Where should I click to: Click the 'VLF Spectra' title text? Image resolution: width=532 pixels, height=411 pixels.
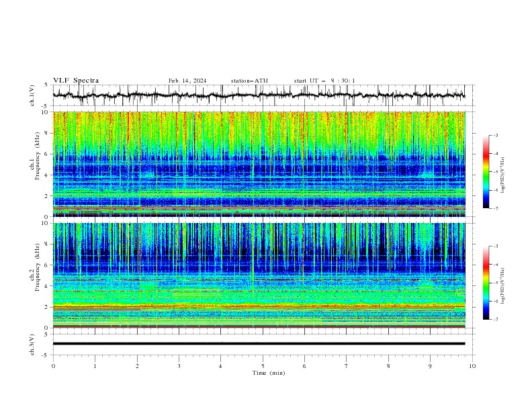[76, 81]
